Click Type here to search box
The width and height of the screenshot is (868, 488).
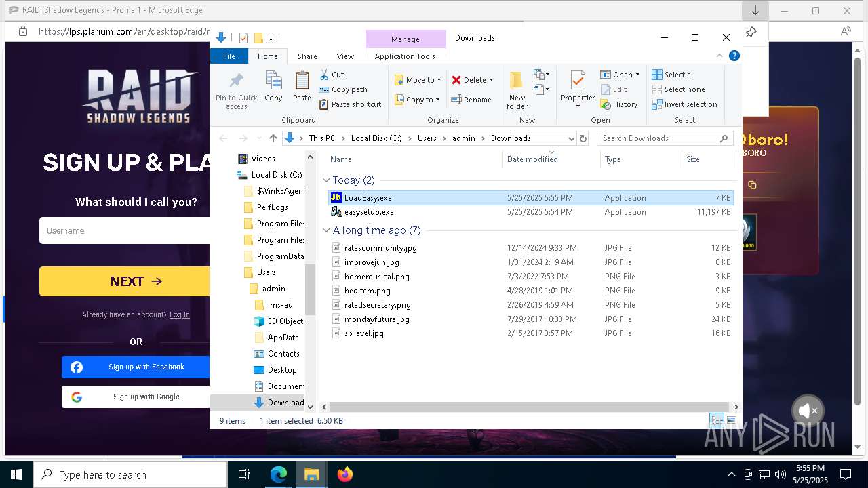pos(130,474)
